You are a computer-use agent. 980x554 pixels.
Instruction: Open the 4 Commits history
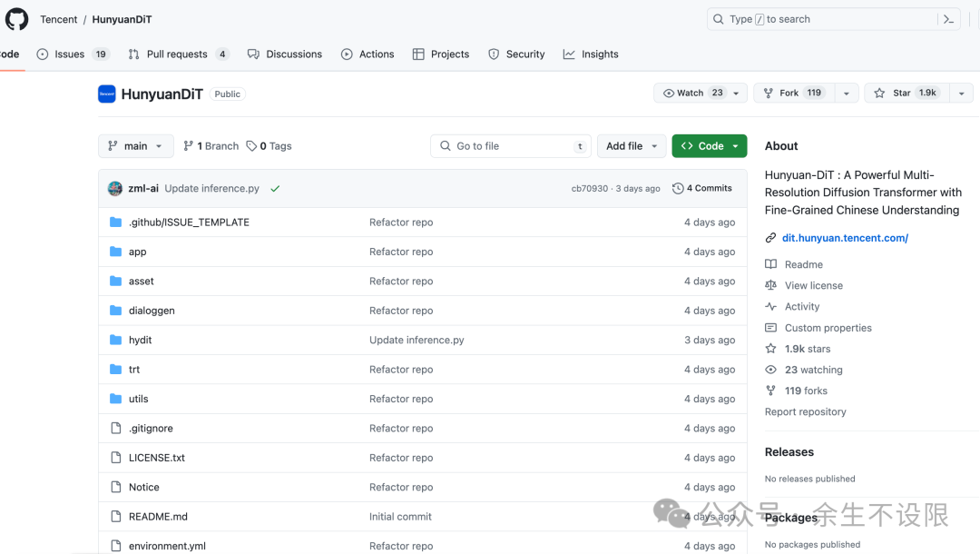(x=702, y=189)
